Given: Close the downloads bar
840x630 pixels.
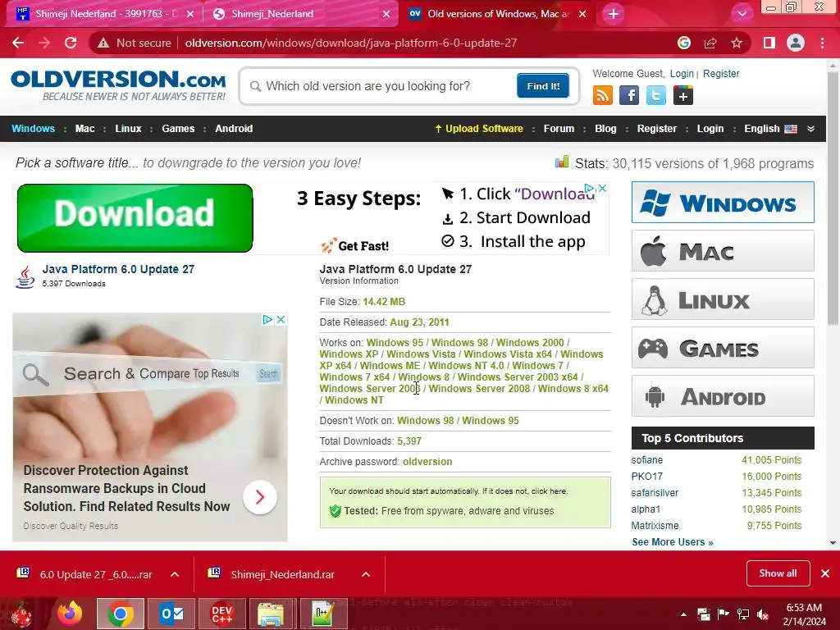Looking at the screenshot, I should tap(825, 573).
